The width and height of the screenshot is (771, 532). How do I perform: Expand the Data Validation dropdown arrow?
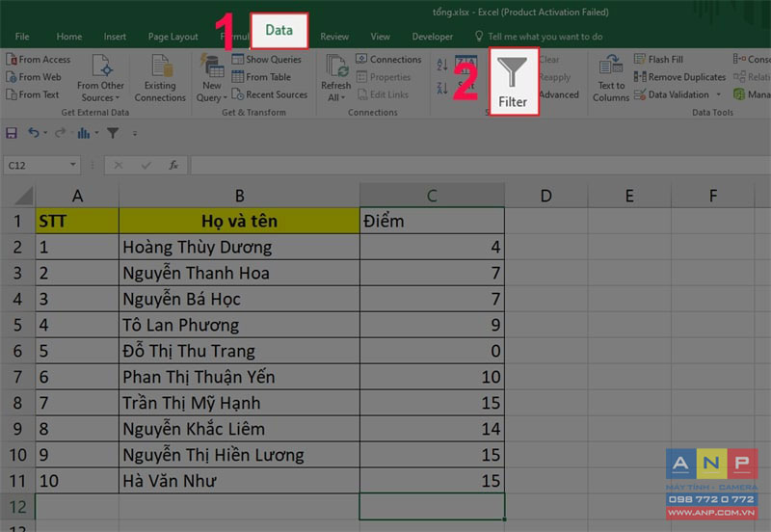point(718,94)
